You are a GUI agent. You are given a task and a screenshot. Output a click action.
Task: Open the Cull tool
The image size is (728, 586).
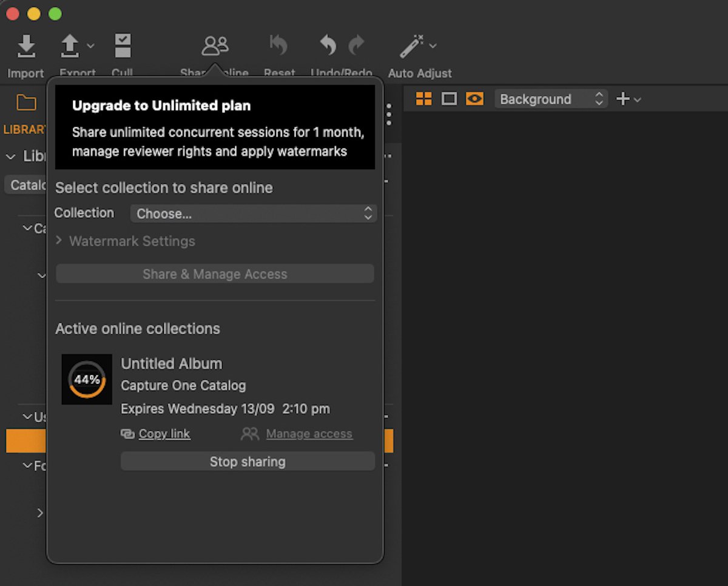click(123, 44)
